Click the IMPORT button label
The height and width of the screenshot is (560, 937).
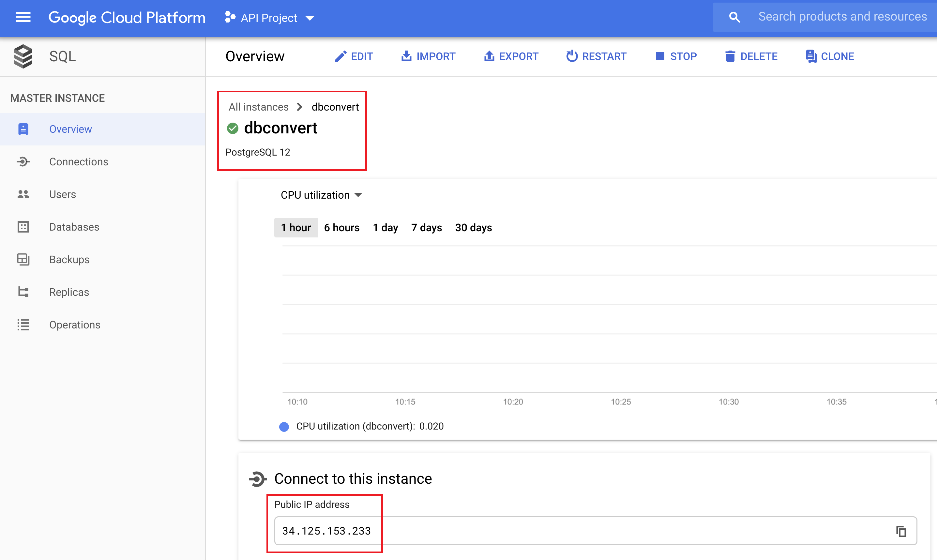(x=436, y=57)
